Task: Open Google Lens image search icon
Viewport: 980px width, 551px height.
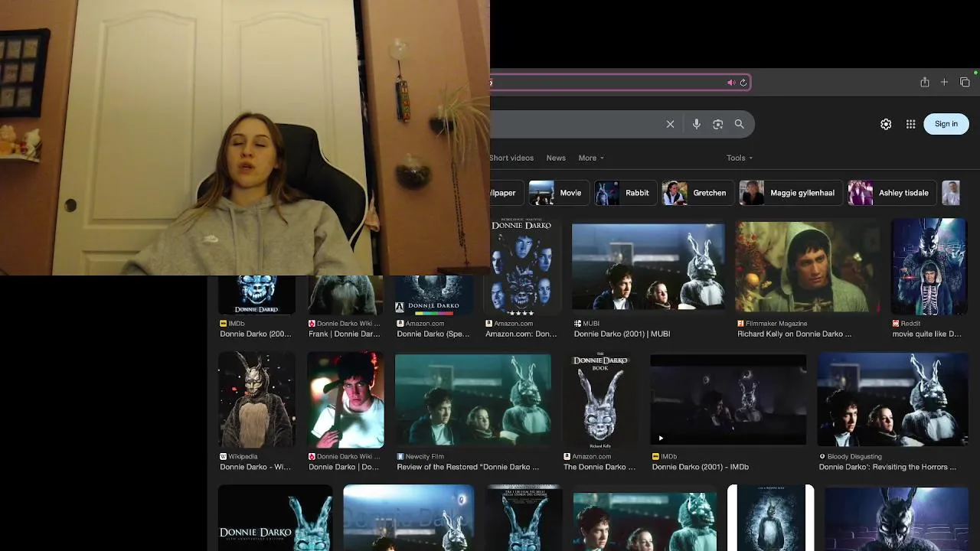Action: coord(717,124)
